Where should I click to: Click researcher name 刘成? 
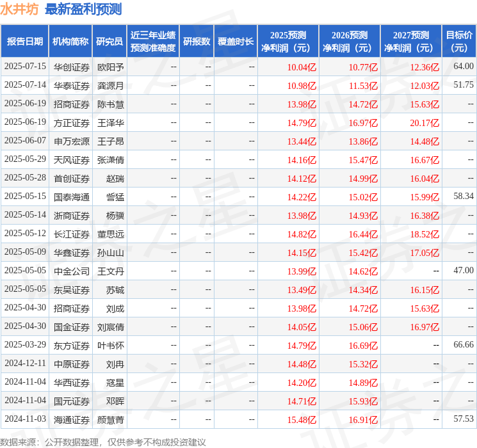click(x=115, y=308)
